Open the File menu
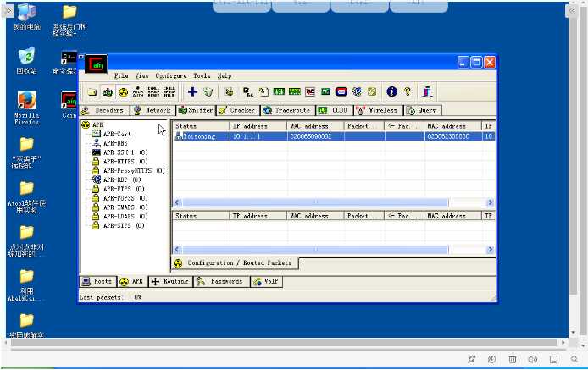588x370 pixels. tap(121, 75)
